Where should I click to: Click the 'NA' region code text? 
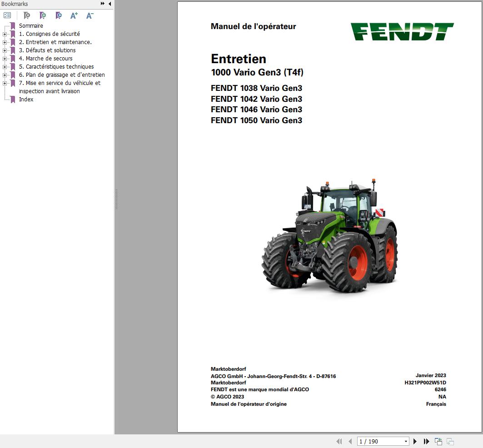(442, 397)
